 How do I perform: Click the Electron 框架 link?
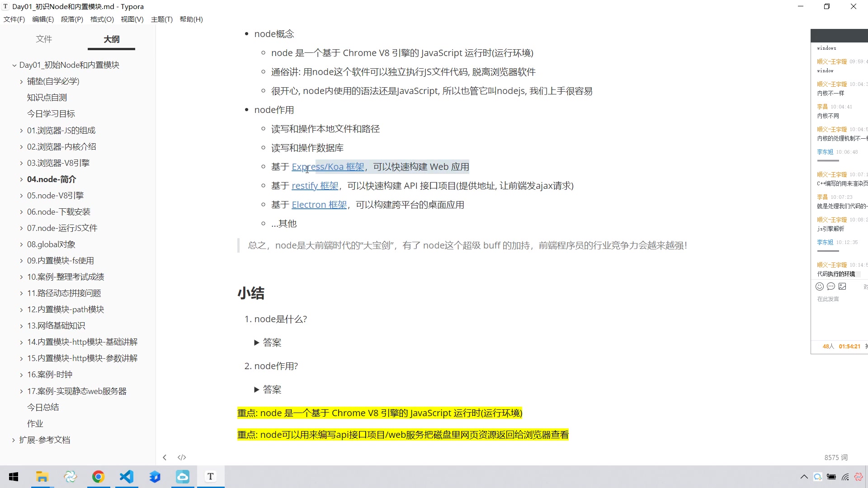[318, 204]
